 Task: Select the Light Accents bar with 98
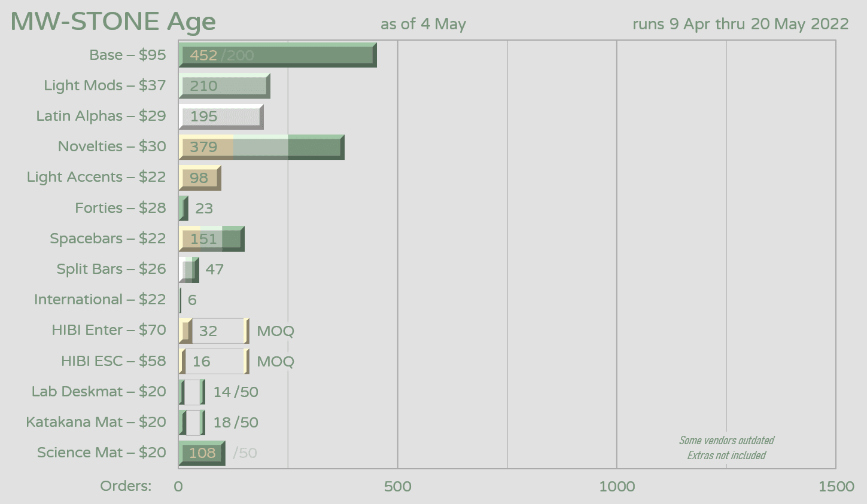200,178
